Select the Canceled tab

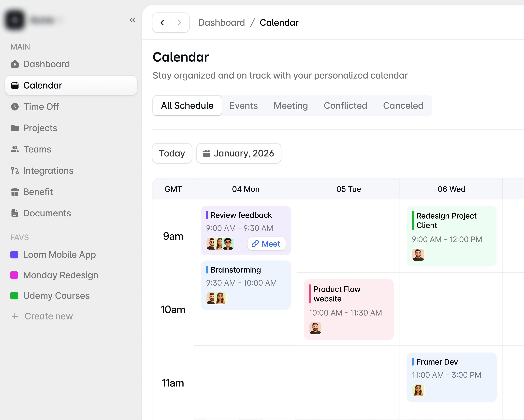click(x=403, y=106)
